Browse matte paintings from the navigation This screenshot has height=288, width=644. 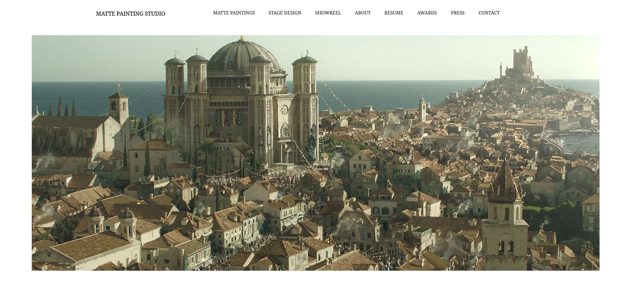(234, 13)
